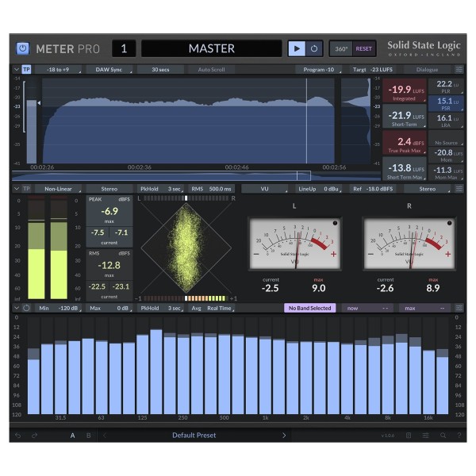Click the No Band Selected label
This screenshot has width=476, height=476.
pos(310,308)
